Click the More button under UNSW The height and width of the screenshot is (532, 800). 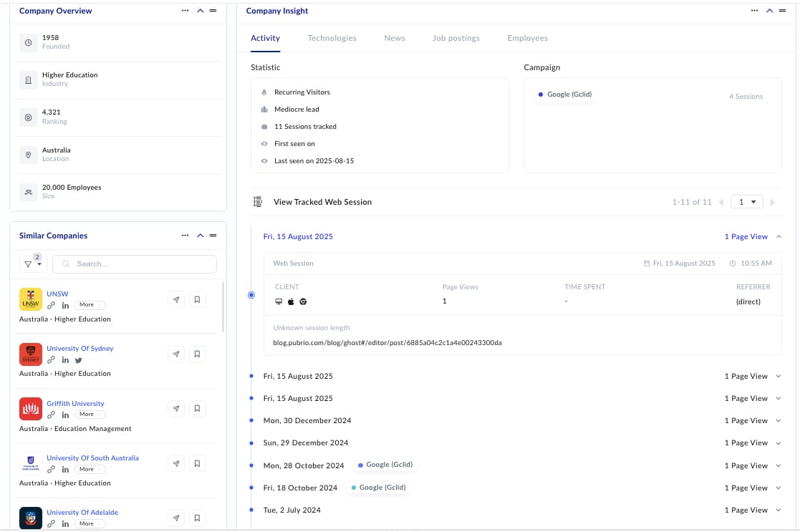click(x=90, y=305)
